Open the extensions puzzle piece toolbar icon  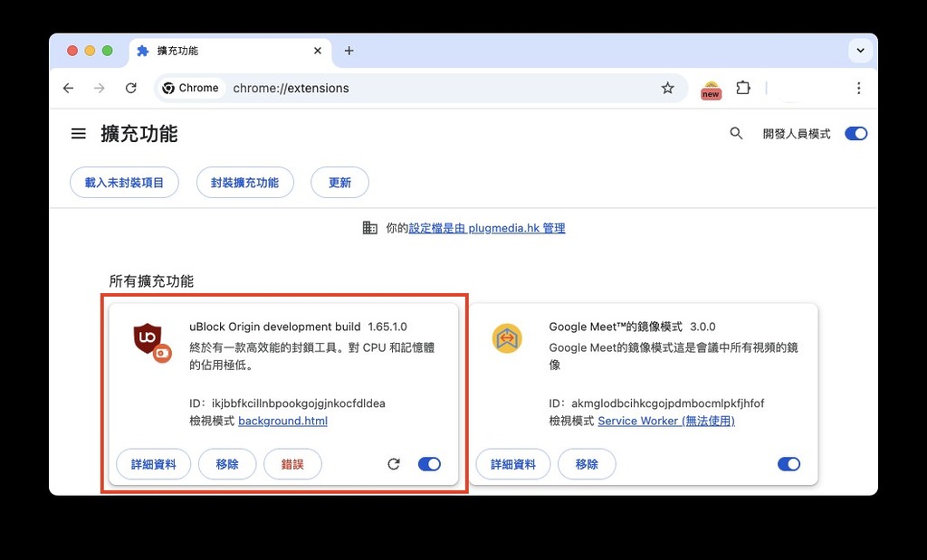point(743,88)
